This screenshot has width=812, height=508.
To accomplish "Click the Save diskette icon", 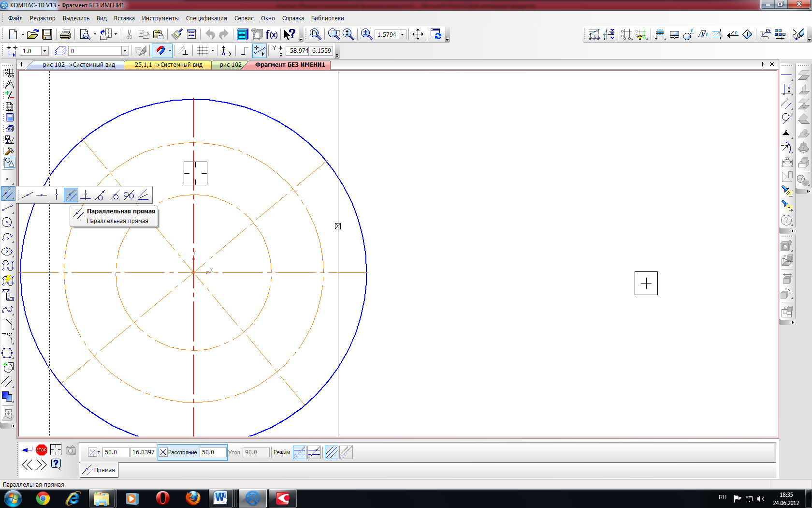I will pyautogui.click(x=47, y=34).
